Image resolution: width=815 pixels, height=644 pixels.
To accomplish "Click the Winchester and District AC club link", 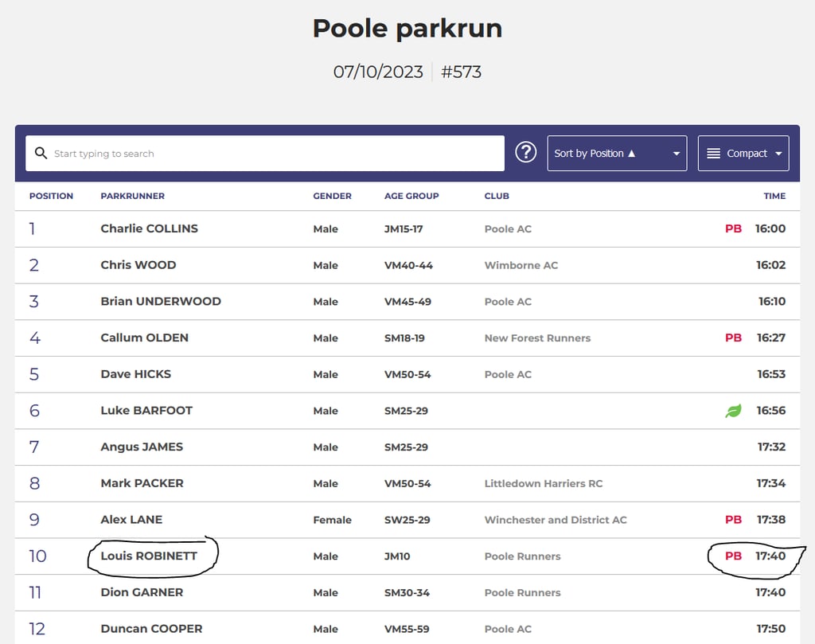I will 556,519.
